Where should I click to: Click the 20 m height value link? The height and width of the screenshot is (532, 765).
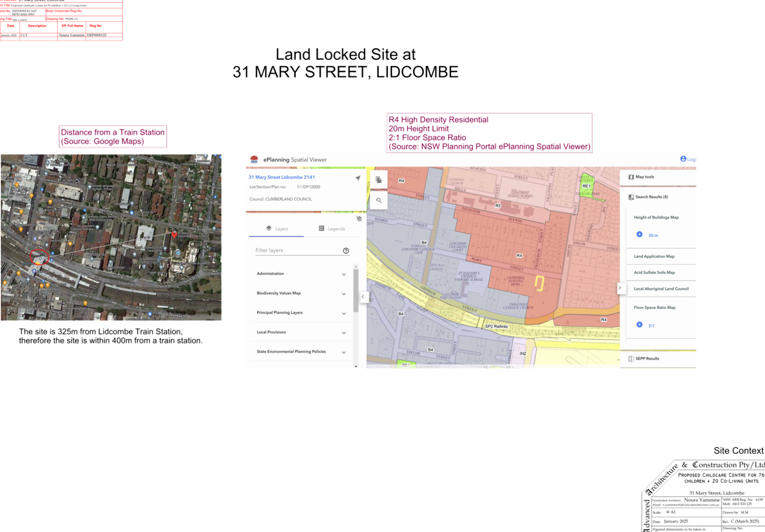coord(653,236)
